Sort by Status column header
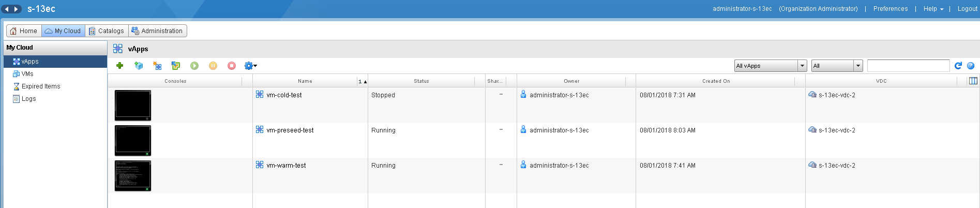Image resolution: width=980 pixels, height=208 pixels. pos(421,81)
